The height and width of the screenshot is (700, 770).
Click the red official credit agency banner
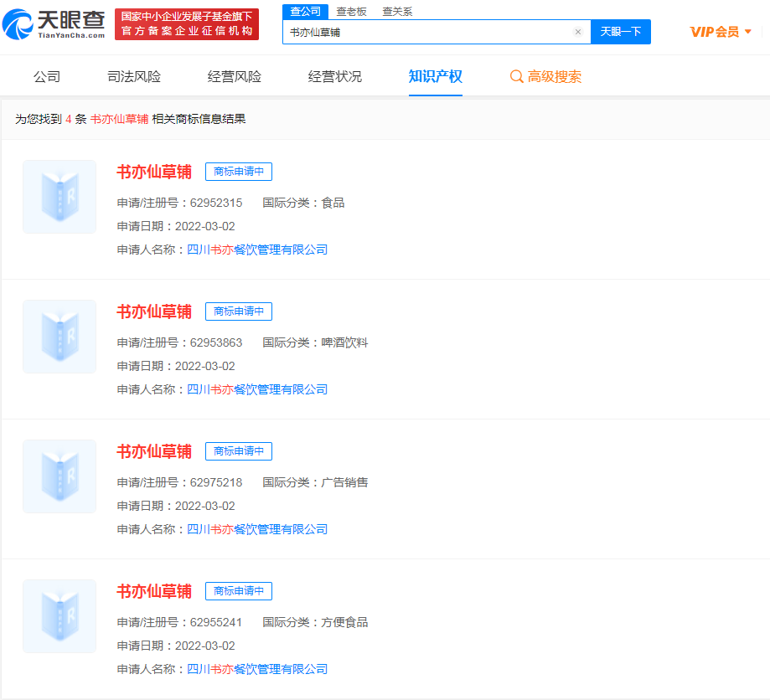pyautogui.click(x=187, y=24)
